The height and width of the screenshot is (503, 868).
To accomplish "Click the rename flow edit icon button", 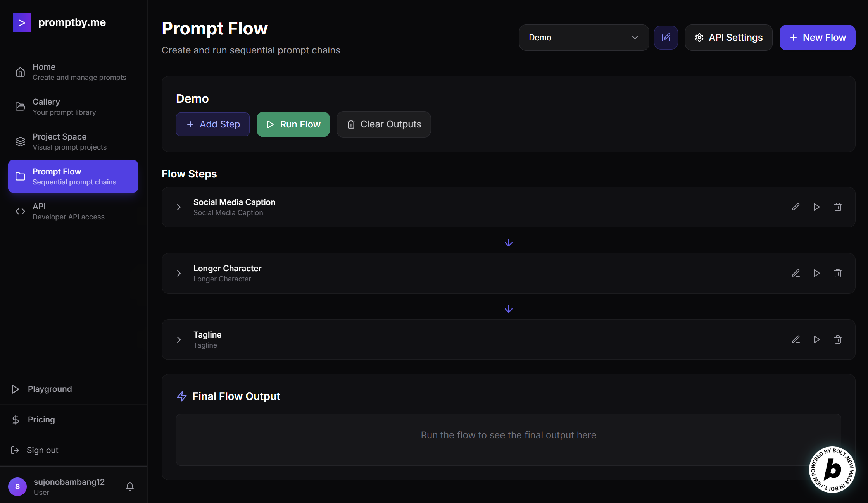I will [x=666, y=38].
